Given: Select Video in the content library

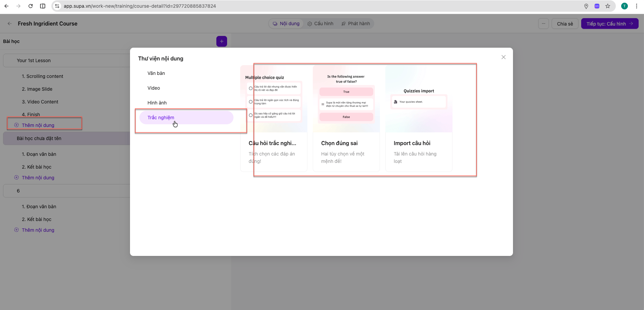Looking at the screenshot, I should pyautogui.click(x=186, y=88).
